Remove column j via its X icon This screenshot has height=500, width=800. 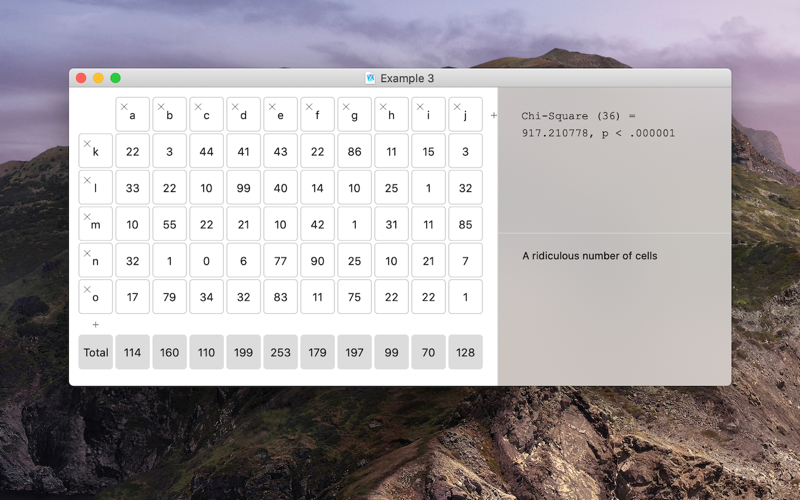click(x=457, y=107)
